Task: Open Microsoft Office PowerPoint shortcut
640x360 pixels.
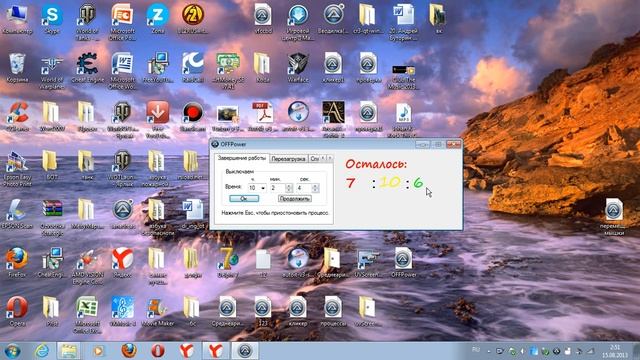Action: pyautogui.click(x=122, y=22)
